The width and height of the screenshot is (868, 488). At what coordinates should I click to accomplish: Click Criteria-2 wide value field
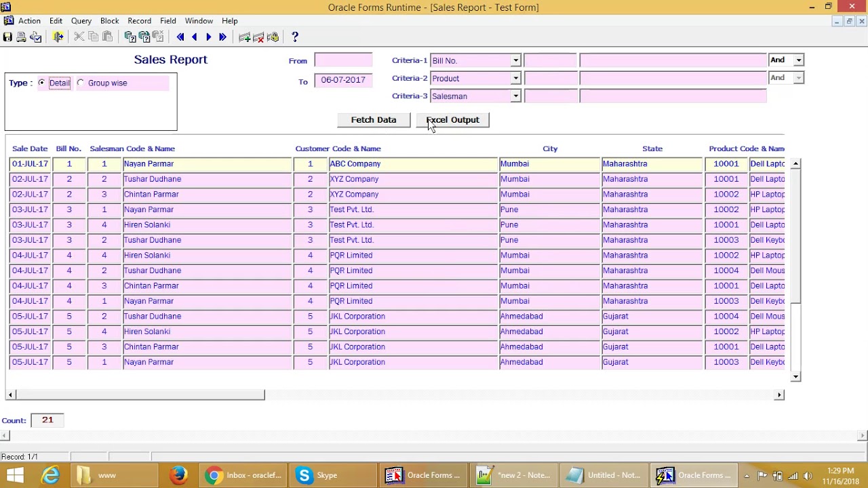click(x=673, y=78)
